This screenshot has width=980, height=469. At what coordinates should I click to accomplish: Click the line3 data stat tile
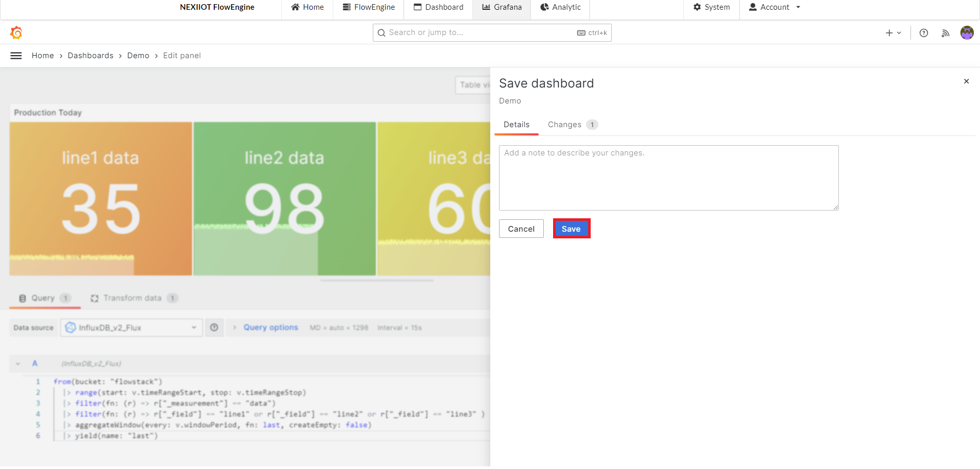tap(434, 199)
